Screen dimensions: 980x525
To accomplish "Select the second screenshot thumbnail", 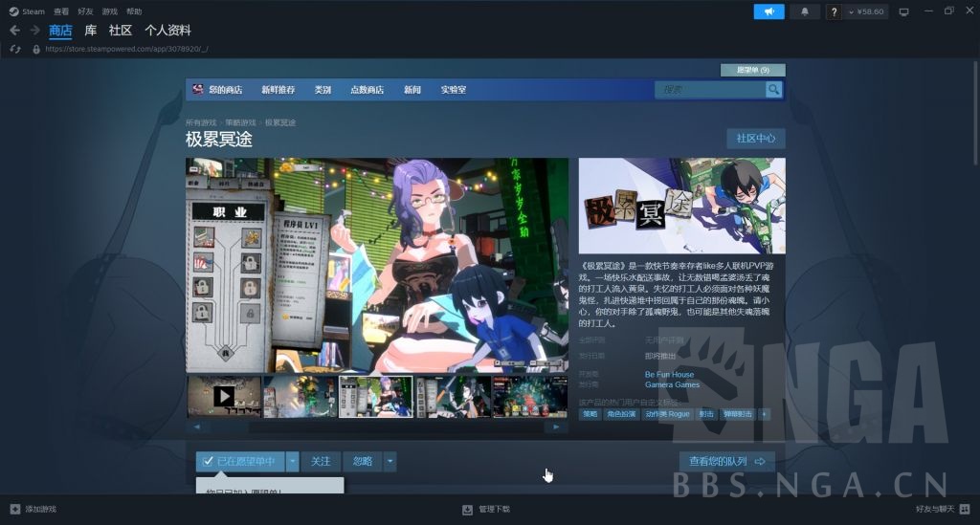I will 300,397.
